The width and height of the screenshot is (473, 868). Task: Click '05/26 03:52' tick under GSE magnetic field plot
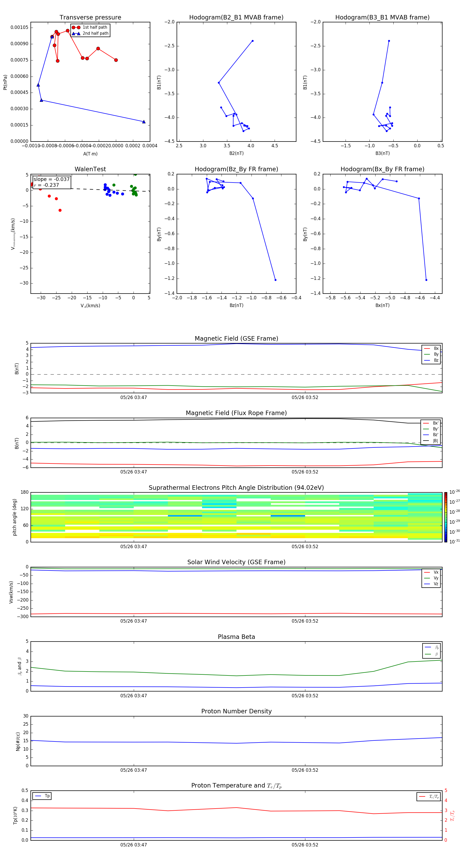[x=305, y=398]
